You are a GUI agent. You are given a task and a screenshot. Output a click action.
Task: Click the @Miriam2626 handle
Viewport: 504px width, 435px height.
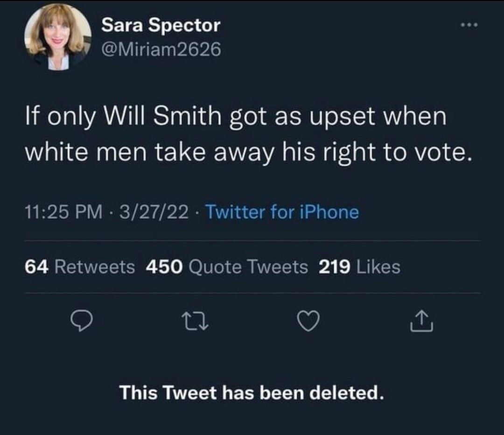(161, 49)
